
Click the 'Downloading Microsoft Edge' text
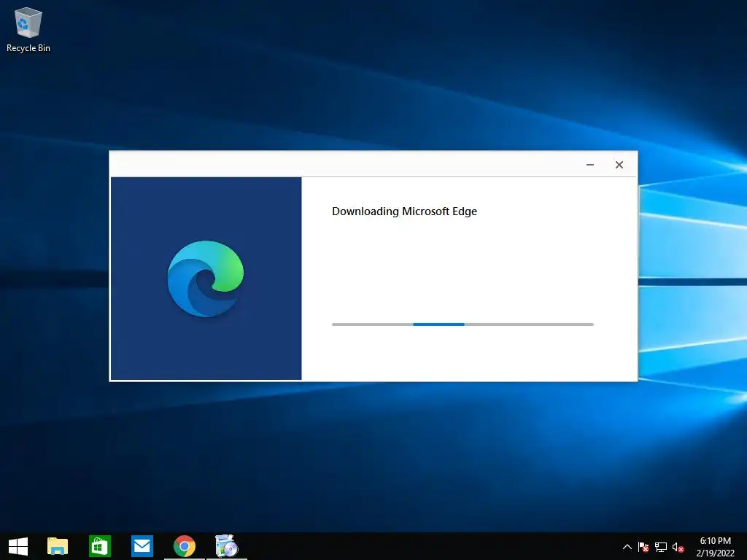click(x=404, y=211)
